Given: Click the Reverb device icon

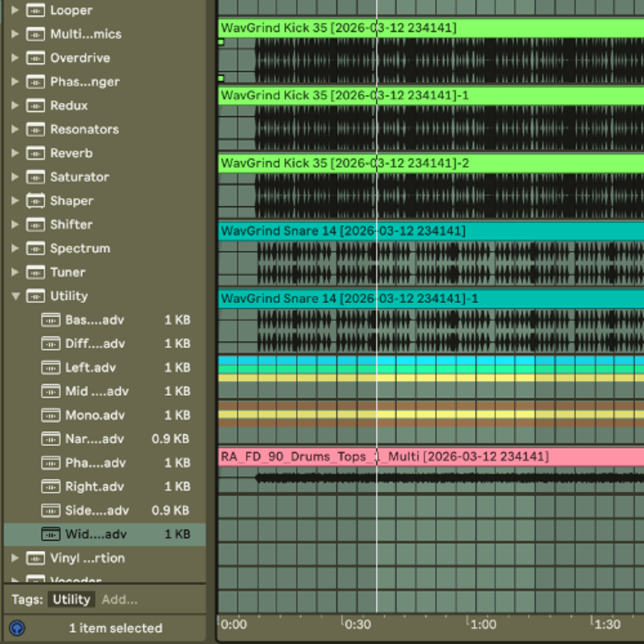Looking at the screenshot, I should coord(35,153).
